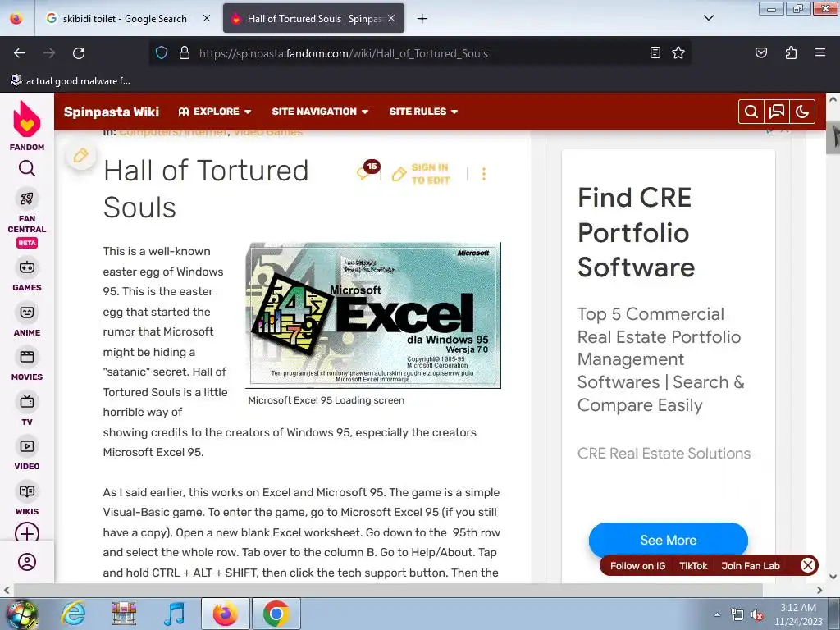
Task: Expand the Site Navigation menu
Action: 320,112
